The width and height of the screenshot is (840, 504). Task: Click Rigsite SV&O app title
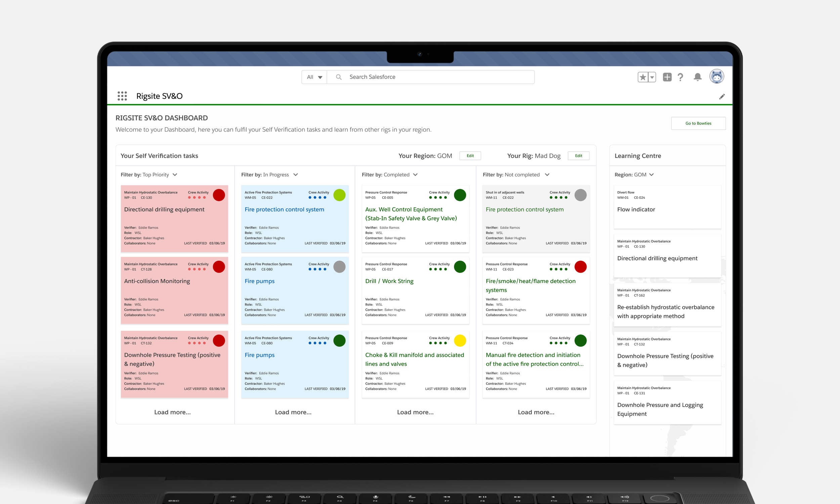tap(159, 96)
